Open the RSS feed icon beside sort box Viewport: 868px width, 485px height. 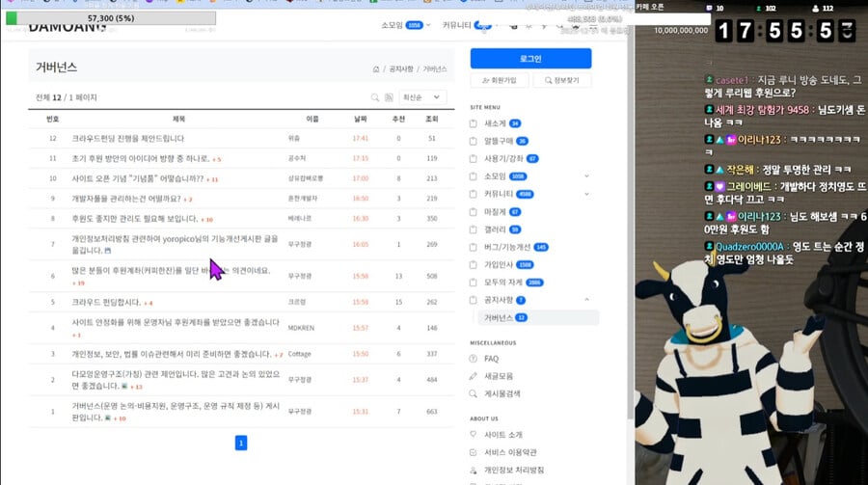tap(389, 97)
